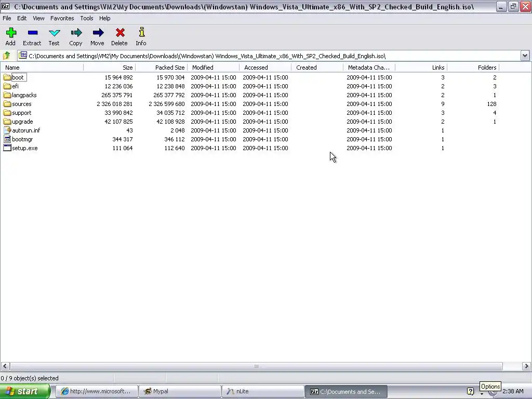The height and width of the screenshot is (399, 532).
Task: Sort by Size column header
Action: 109,68
